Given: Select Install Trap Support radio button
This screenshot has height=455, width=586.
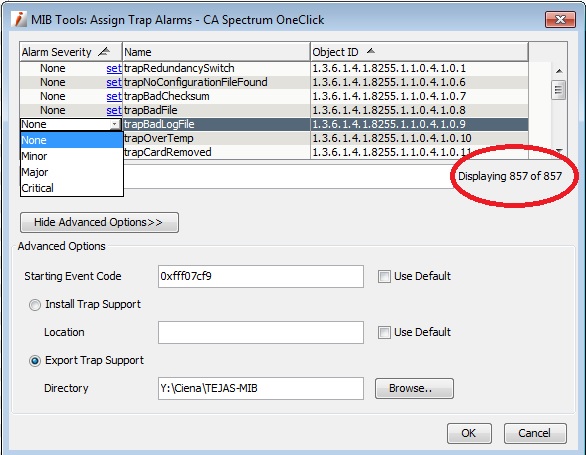Looking at the screenshot, I should tap(35, 305).
